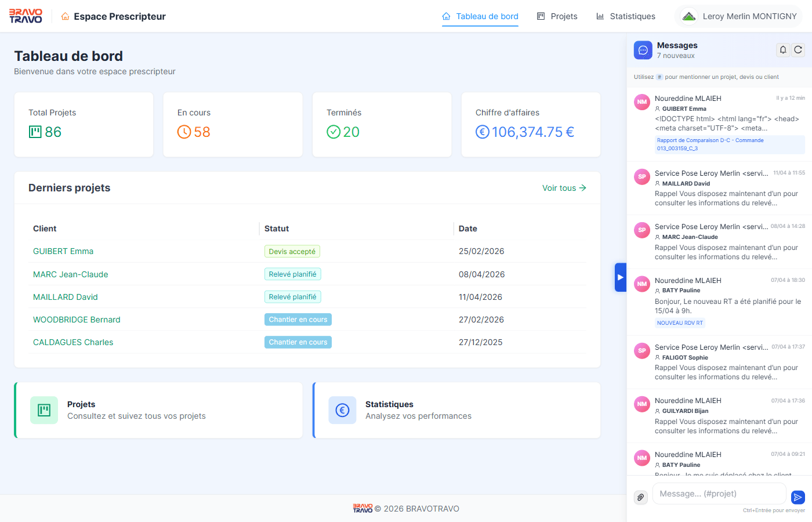Open the Tableau de bord tab

point(480,16)
